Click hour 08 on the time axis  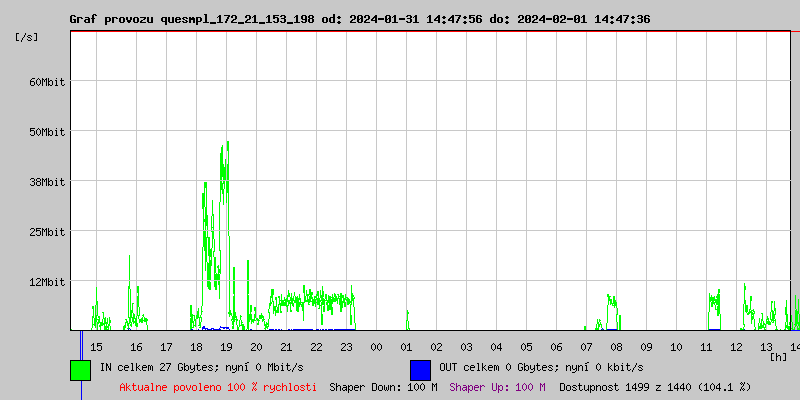click(617, 347)
